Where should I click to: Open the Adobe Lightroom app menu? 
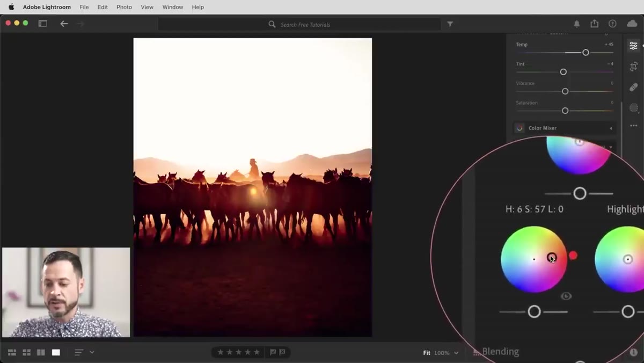pos(47,7)
